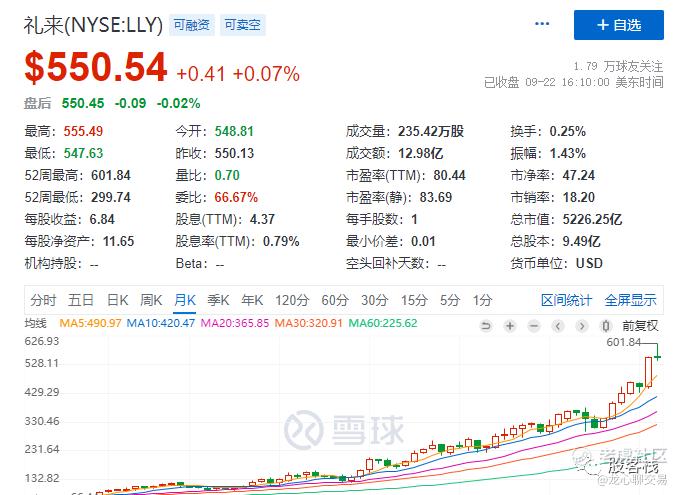The width and height of the screenshot is (680, 495).
Task: Click 总市值 value 5226.25亿
Action: coord(592,219)
